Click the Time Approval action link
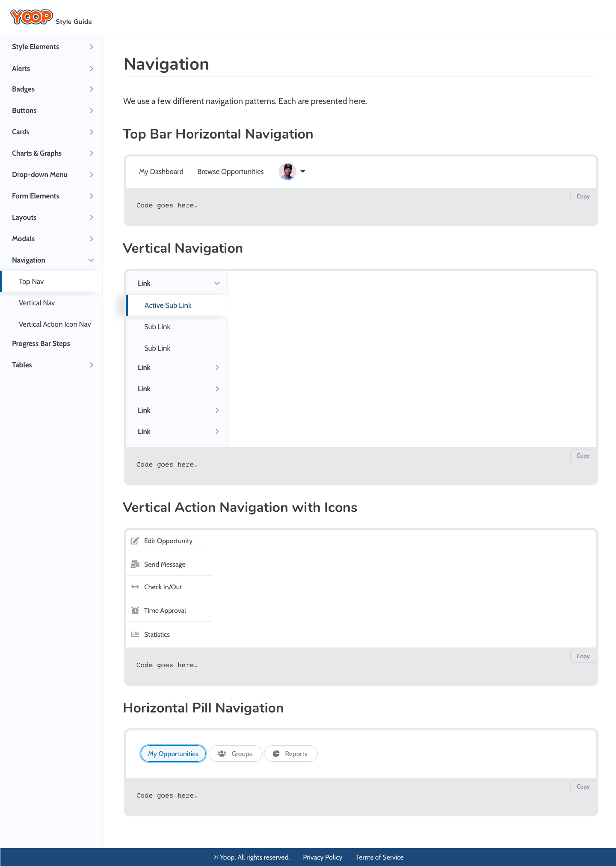Screen dimensions: 616x866 pos(165,610)
